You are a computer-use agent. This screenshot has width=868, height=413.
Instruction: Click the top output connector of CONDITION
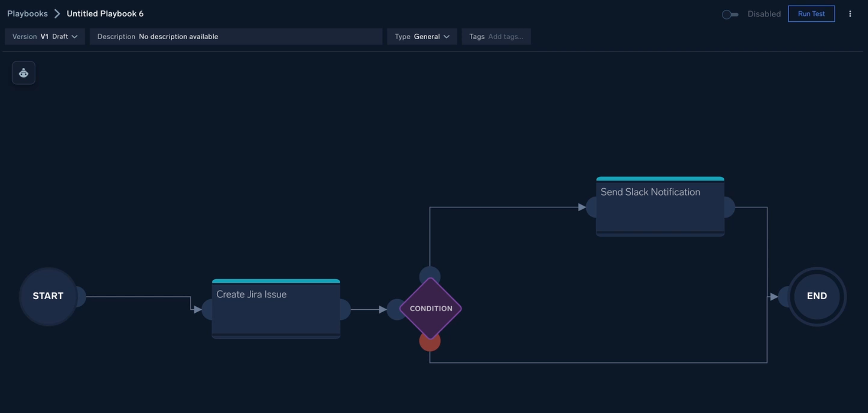(430, 274)
